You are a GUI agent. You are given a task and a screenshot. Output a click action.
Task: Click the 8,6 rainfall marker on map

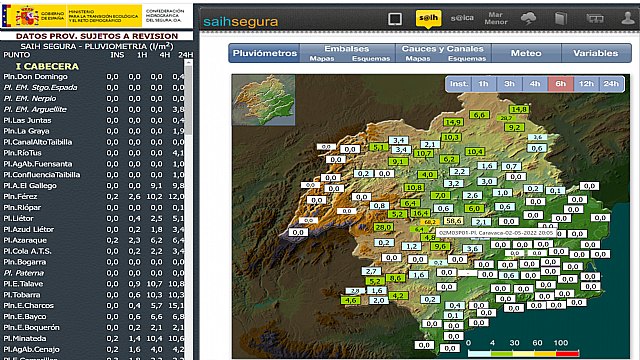[x=395, y=278]
